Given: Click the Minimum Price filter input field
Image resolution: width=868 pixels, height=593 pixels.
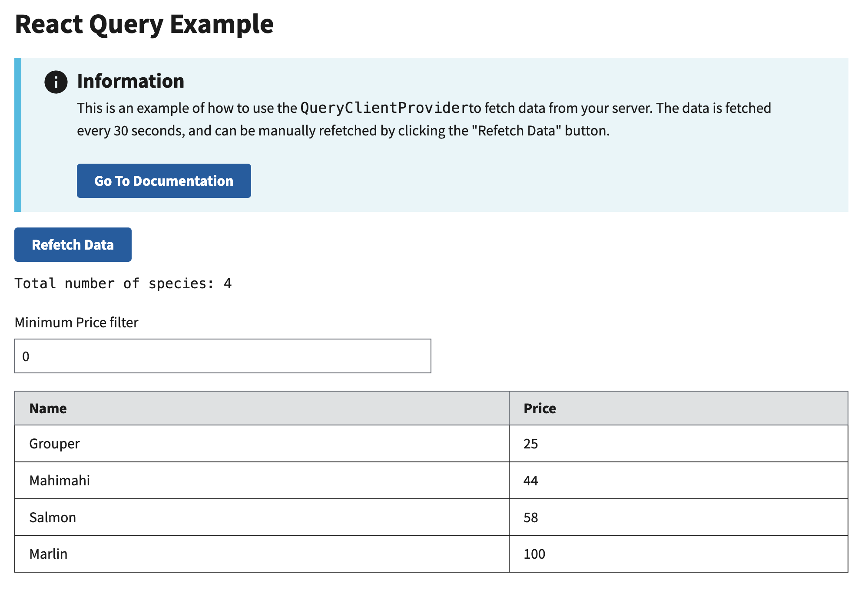Looking at the screenshot, I should click(x=222, y=356).
